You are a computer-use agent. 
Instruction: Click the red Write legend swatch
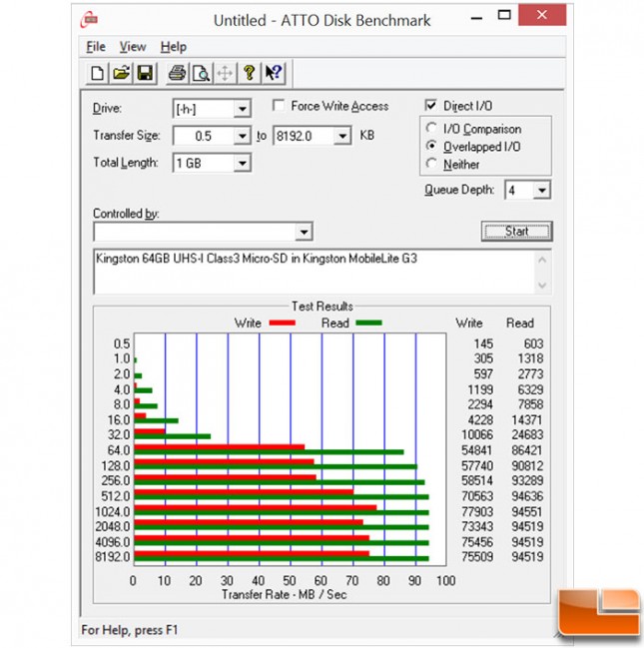click(x=283, y=323)
